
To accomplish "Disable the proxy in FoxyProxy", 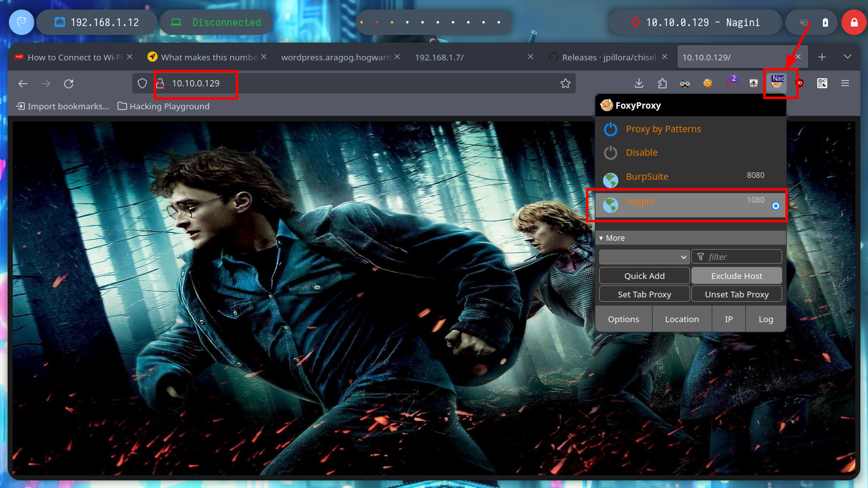I will point(641,152).
